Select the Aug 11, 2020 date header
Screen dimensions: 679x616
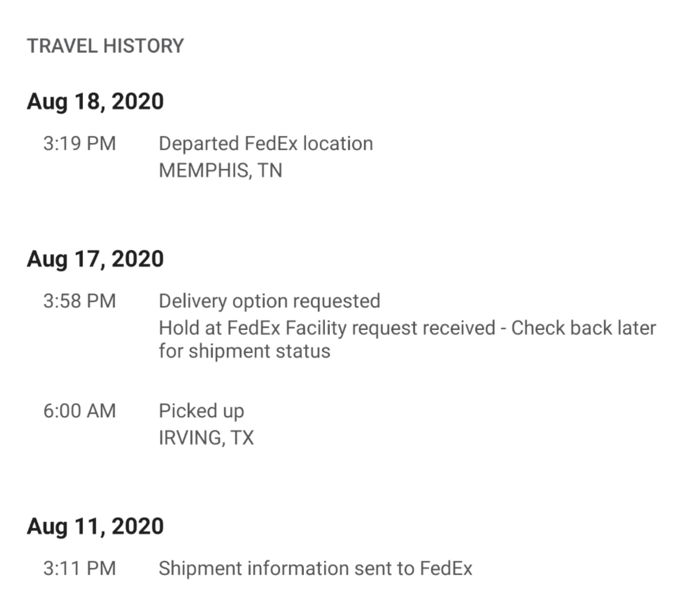tap(95, 526)
